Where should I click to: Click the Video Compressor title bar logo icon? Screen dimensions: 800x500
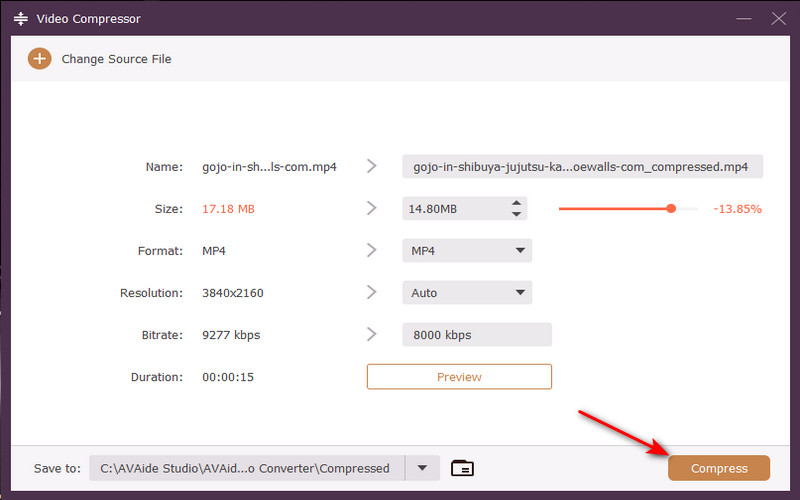[21, 19]
